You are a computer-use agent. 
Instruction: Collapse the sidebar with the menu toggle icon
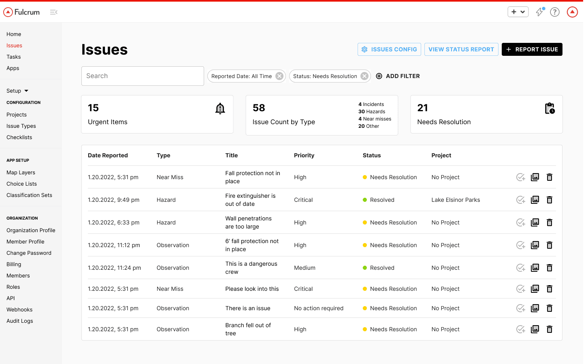(53, 12)
